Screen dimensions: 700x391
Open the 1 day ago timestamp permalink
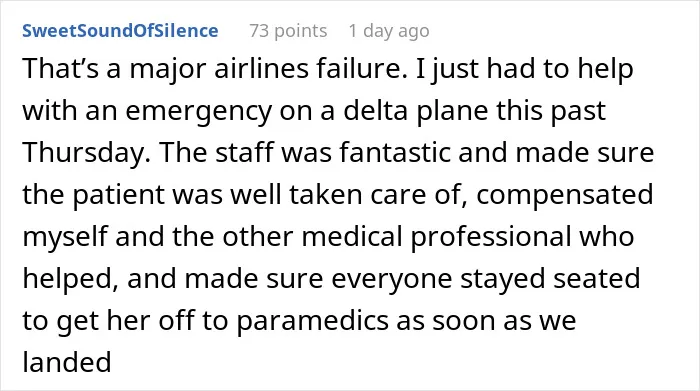pyautogui.click(x=389, y=31)
